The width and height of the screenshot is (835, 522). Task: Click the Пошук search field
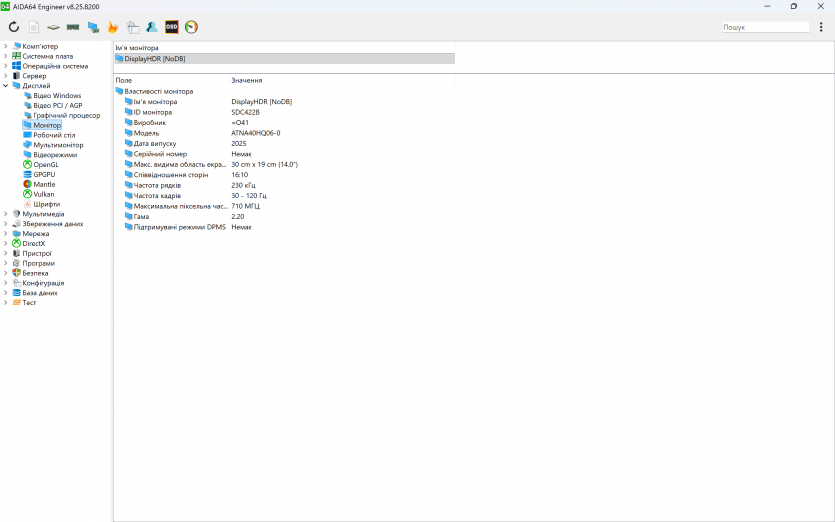(x=765, y=27)
